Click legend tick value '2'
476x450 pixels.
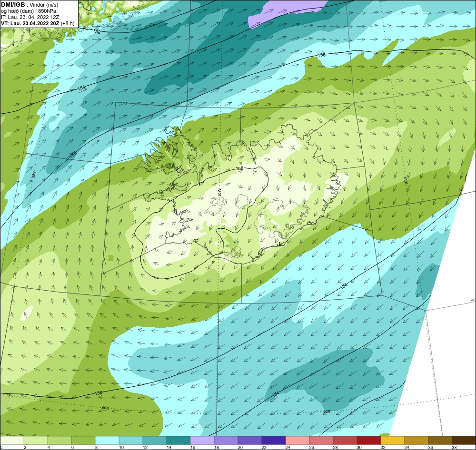(25, 447)
